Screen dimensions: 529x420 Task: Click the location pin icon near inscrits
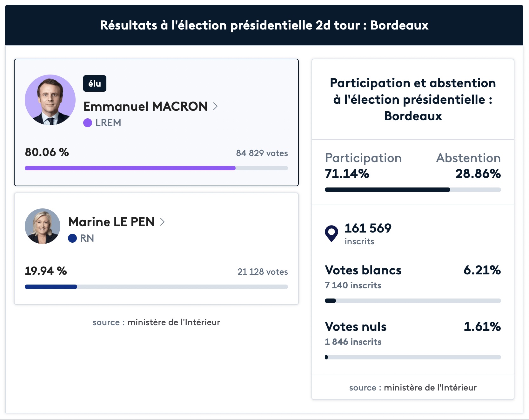[331, 233]
